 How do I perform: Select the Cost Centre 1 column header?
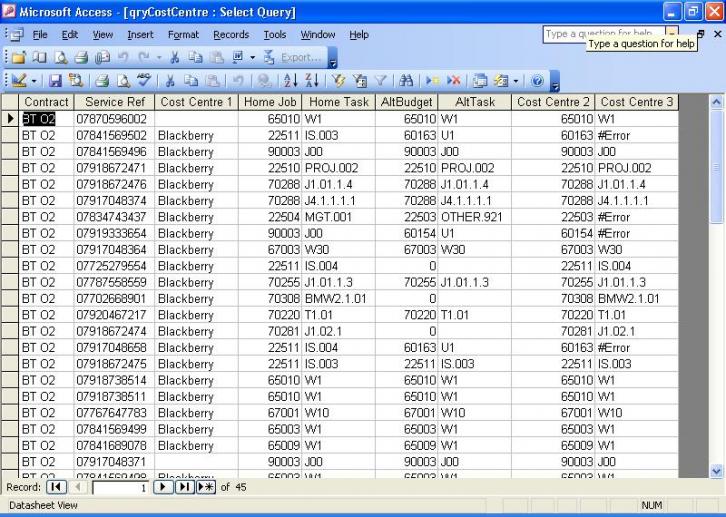click(x=196, y=102)
